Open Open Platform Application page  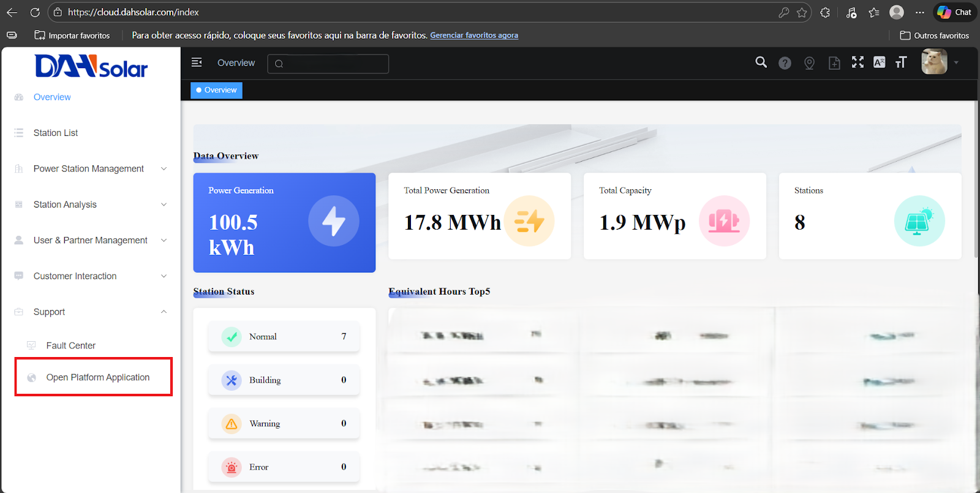click(x=97, y=377)
